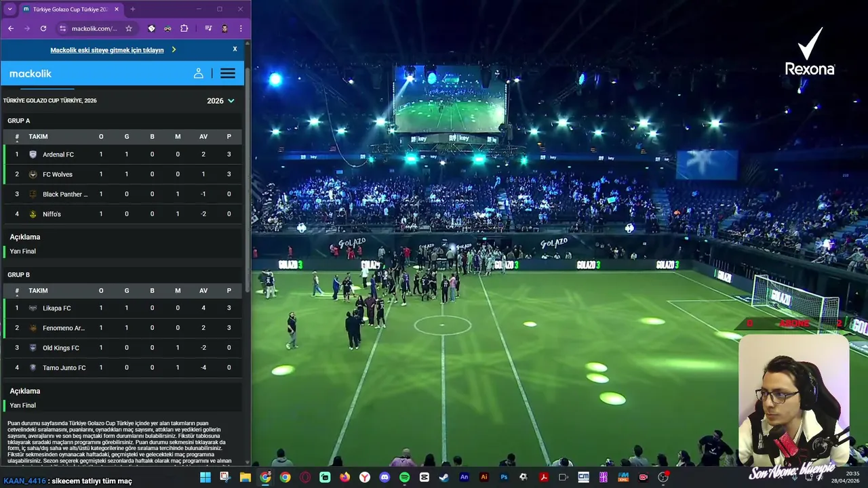Click the AV column header in Grup B
The width and height of the screenshot is (868, 488).
click(x=203, y=290)
